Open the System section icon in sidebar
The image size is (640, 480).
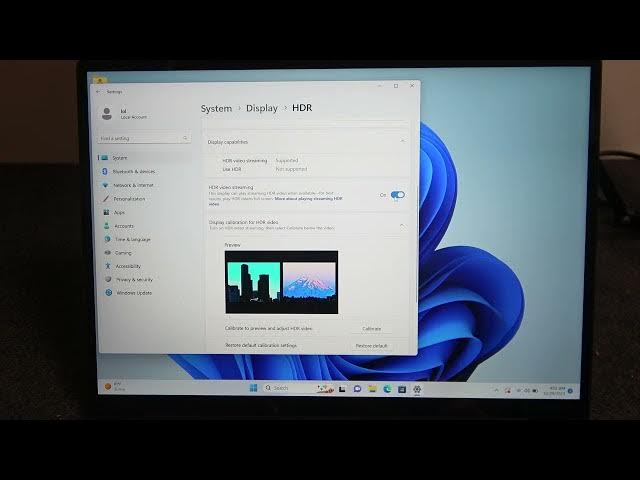(104, 158)
